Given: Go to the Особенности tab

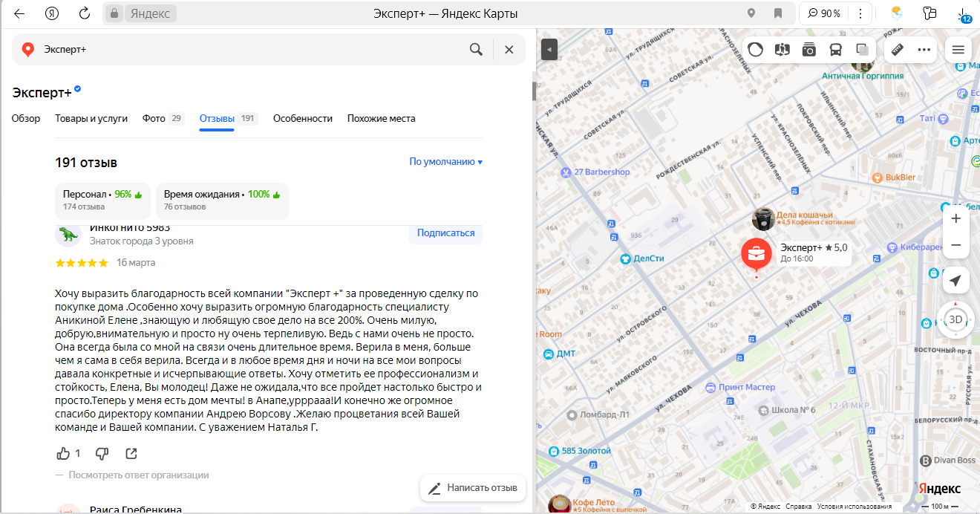Looking at the screenshot, I should (303, 119).
